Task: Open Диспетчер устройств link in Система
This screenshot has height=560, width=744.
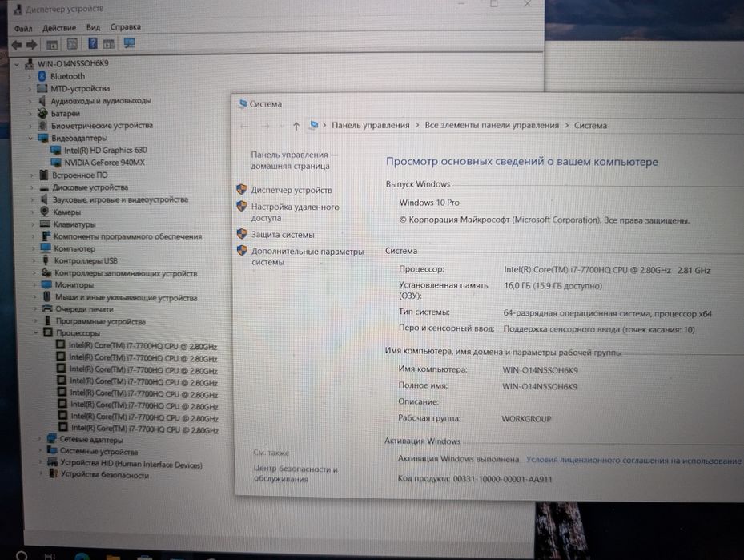Action: (292, 190)
